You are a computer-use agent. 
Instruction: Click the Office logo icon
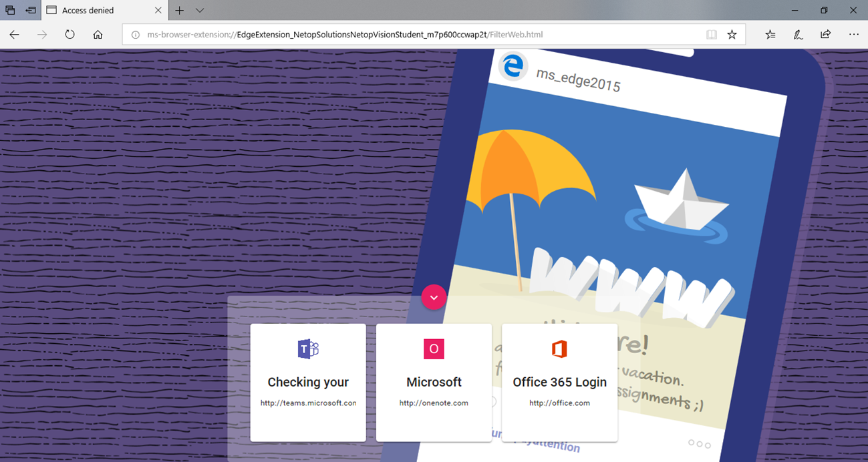[559, 349]
